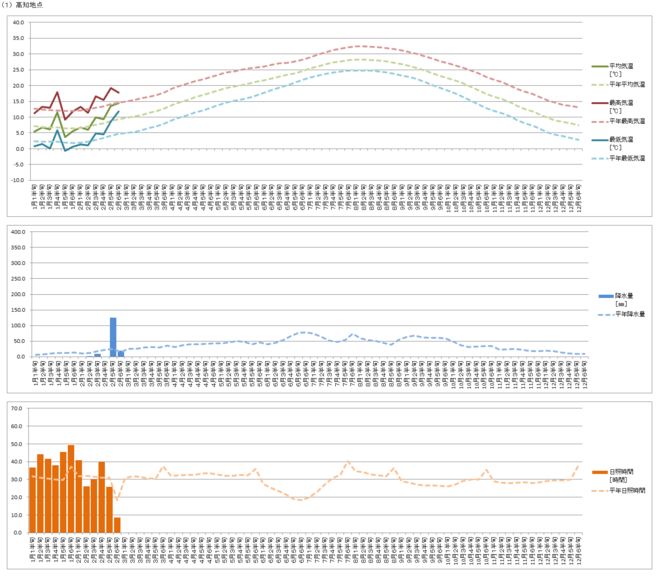Click the shortest orange sunshine bar

[x=117, y=524]
